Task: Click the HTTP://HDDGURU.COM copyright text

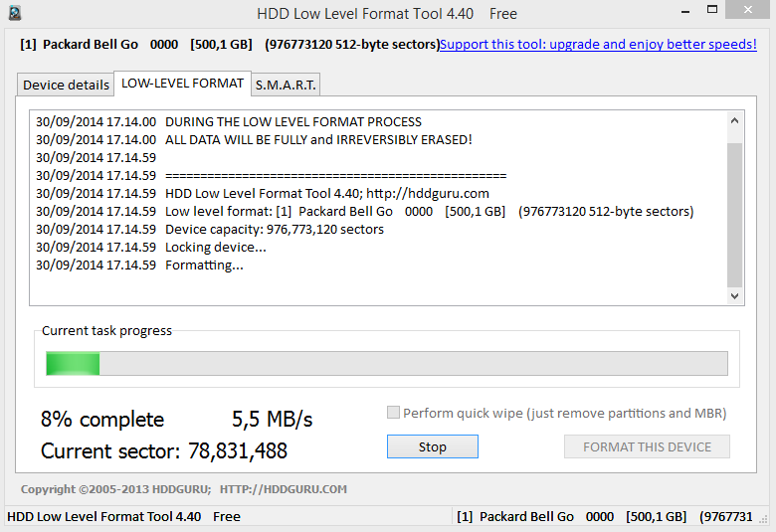Action: point(284,489)
